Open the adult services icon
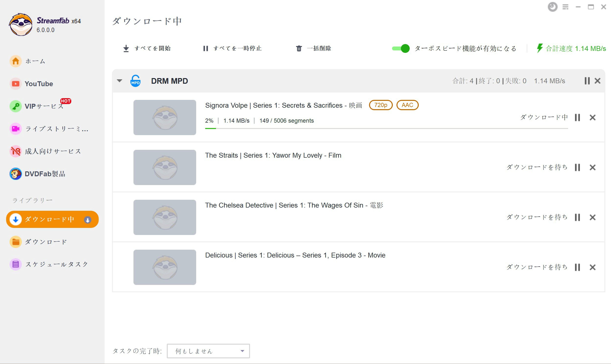611x364 pixels. pyautogui.click(x=16, y=151)
